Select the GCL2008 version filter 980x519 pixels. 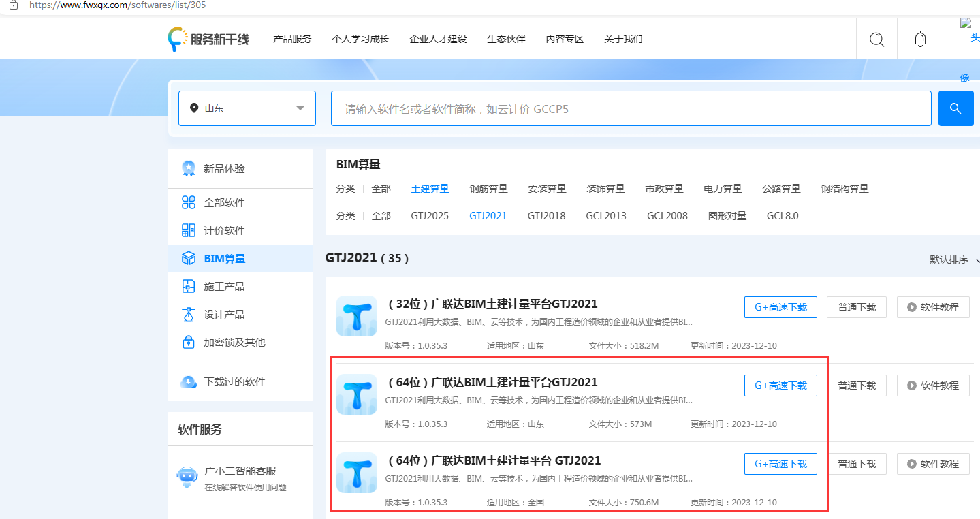pyautogui.click(x=667, y=216)
